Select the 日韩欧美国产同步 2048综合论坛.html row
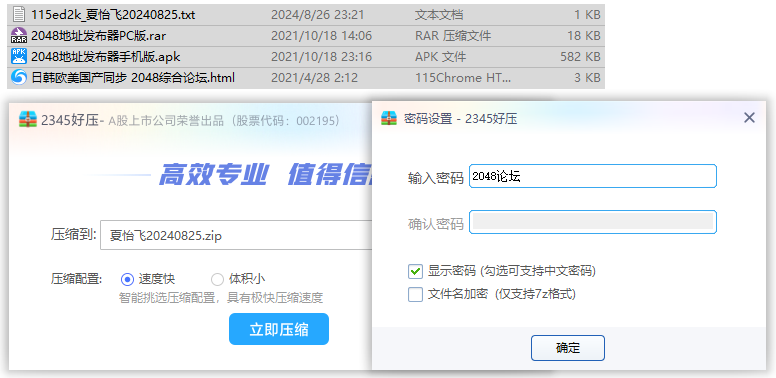 point(306,78)
